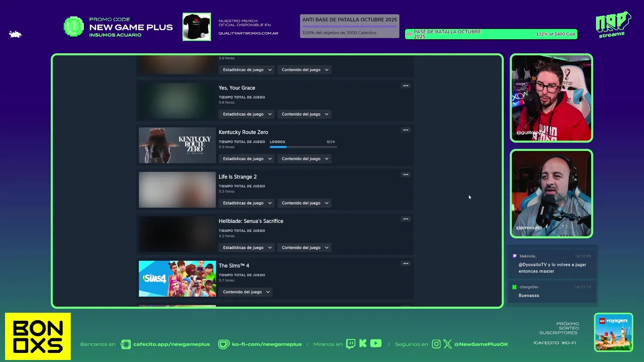Image resolution: width=644 pixels, height=362 pixels.
Task: Click the Anti Base de Patalla Octubre 2025 goal bar
Action: point(350,26)
